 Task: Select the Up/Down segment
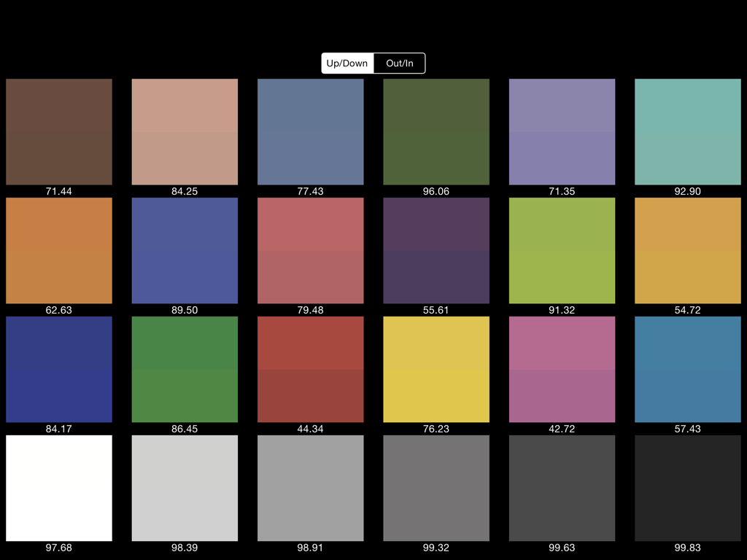click(x=347, y=63)
